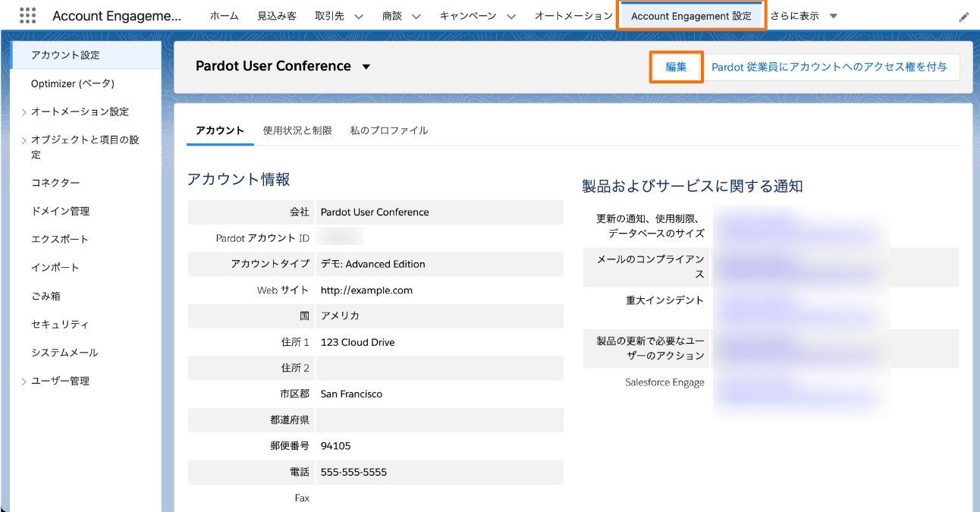Expand the キャンペーン dropdown chevron

(x=510, y=16)
